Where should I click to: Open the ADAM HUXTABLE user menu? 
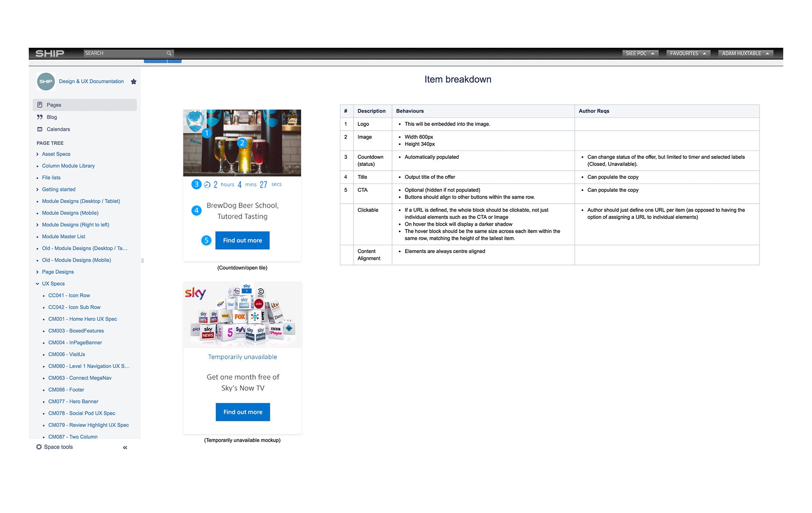click(746, 54)
